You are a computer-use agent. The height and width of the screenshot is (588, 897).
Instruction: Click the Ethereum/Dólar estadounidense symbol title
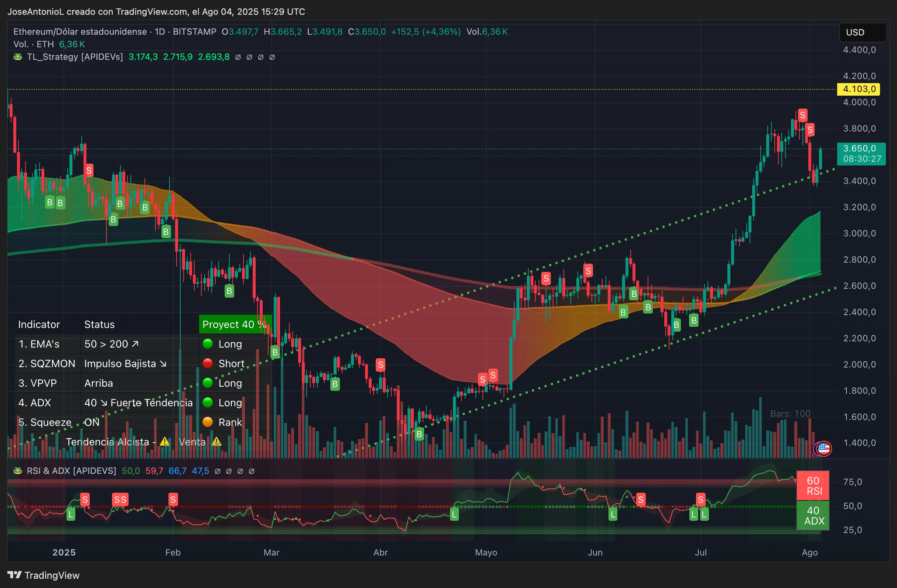pos(80,32)
